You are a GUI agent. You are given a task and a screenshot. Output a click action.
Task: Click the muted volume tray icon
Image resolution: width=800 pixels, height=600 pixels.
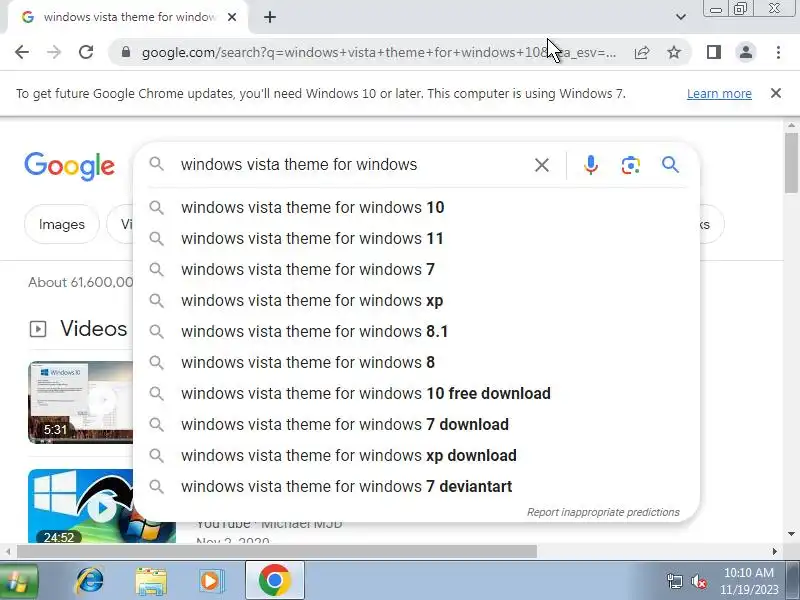699,581
